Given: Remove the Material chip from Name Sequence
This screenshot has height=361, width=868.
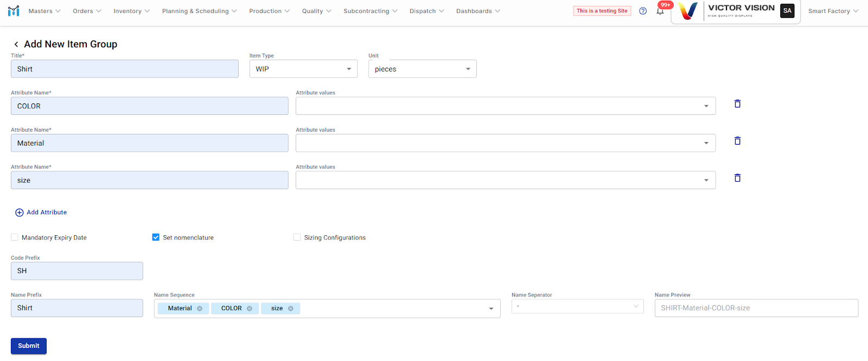Looking at the screenshot, I should tap(200, 308).
